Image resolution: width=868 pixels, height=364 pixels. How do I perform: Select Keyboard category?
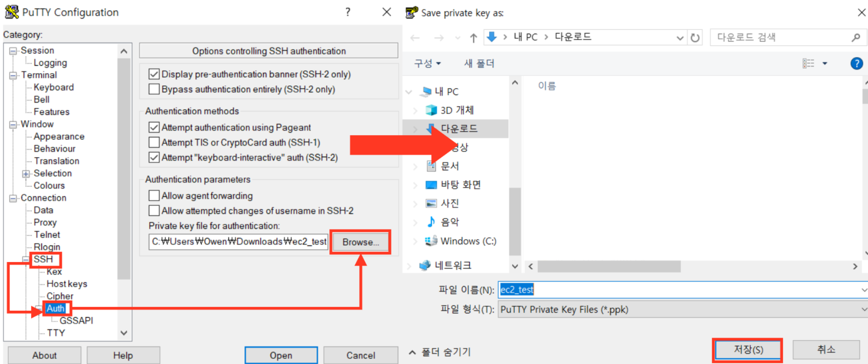pos(54,87)
